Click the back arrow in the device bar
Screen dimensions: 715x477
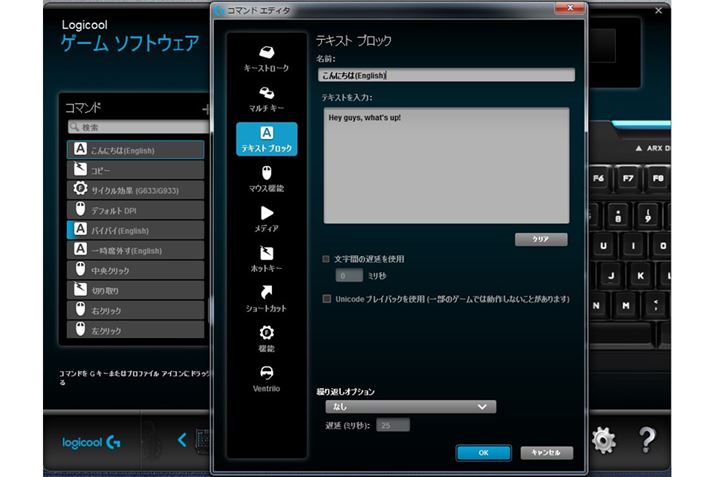[182, 440]
